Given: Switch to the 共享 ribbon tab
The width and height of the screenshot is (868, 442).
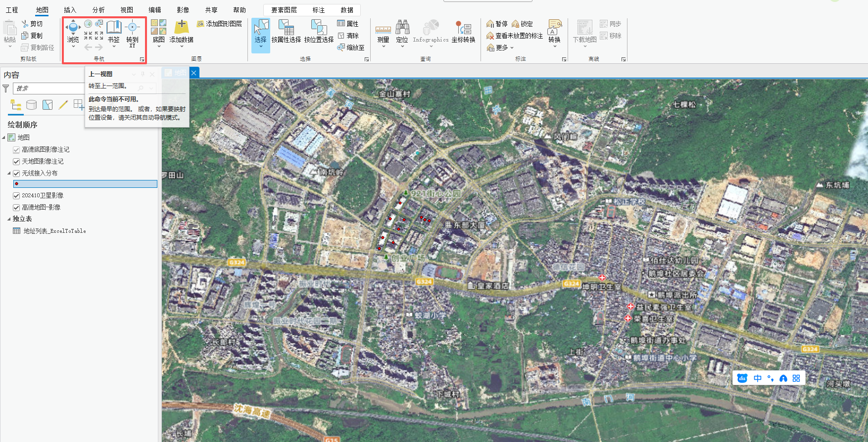Looking at the screenshot, I should click(211, 10).
